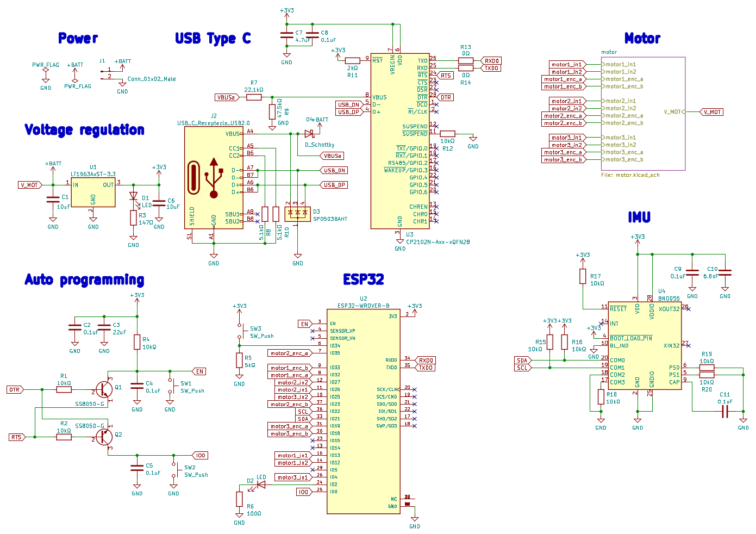Select the 'Motor' section heading
This screenshot has width=756, height=534.
(642, 38)
